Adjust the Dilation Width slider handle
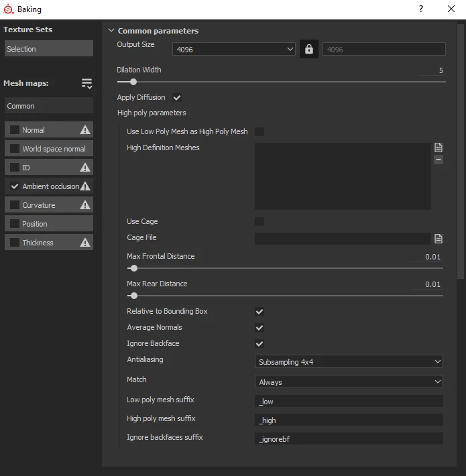Viewport: 466px width, 476px height. point(133,82)
